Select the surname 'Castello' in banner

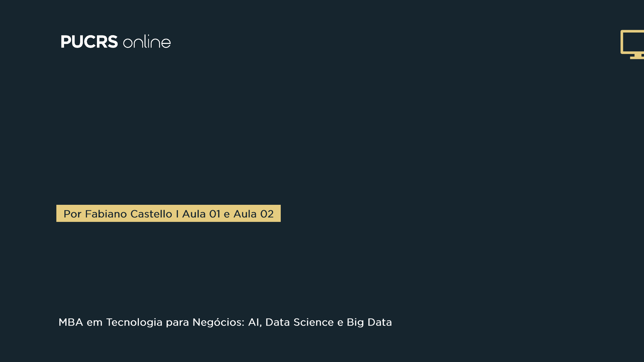coord(151,214)
